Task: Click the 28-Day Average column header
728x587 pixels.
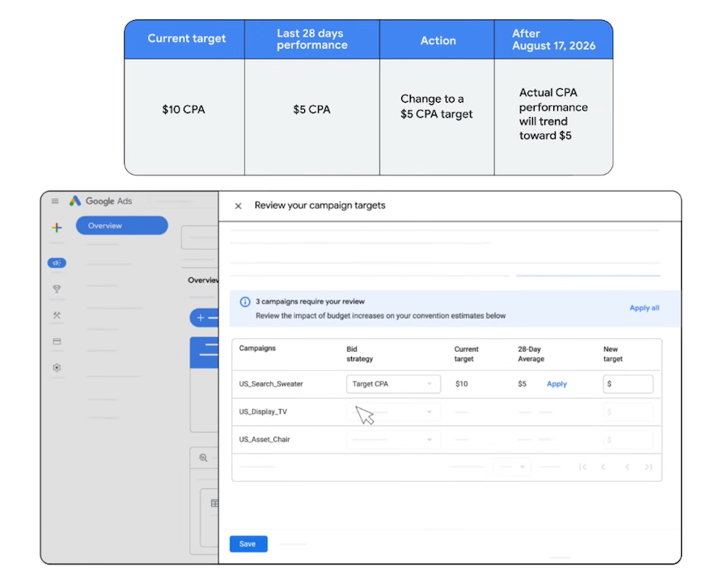Action: point(531,354)
